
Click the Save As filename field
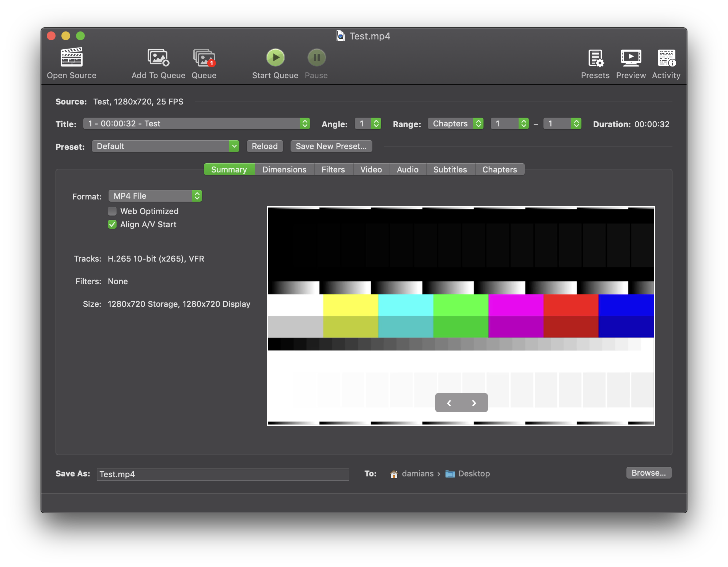(223, 474)
